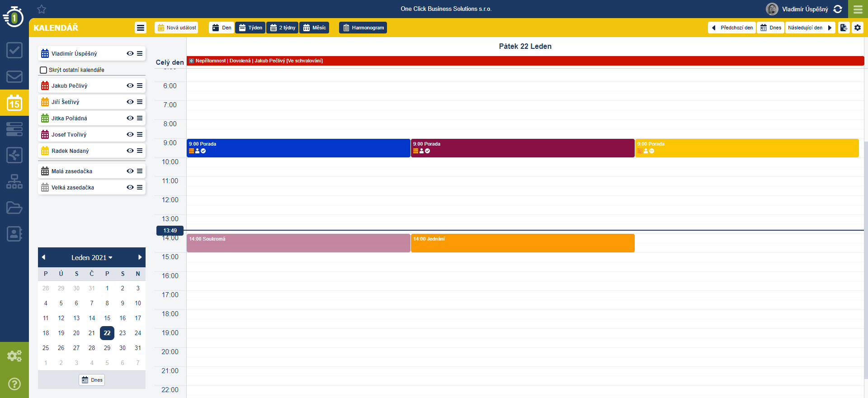Open the green hamburger main menu

[858, 9]
